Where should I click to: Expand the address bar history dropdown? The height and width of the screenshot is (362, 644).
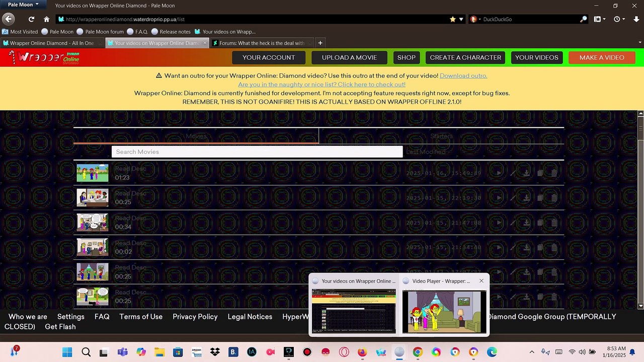[x=461, y=19]
